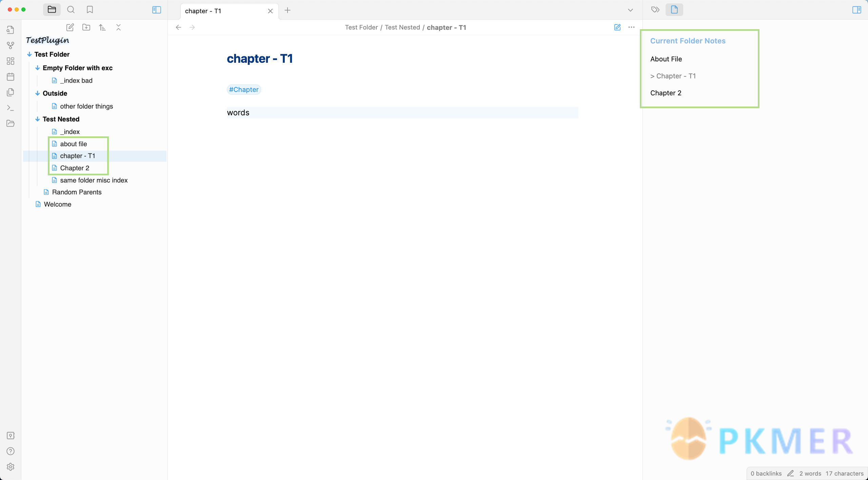Select the bookmarks icon in sidebar
Image resolution: width=868 pixels, height=480 pixels.
[90, 9]
